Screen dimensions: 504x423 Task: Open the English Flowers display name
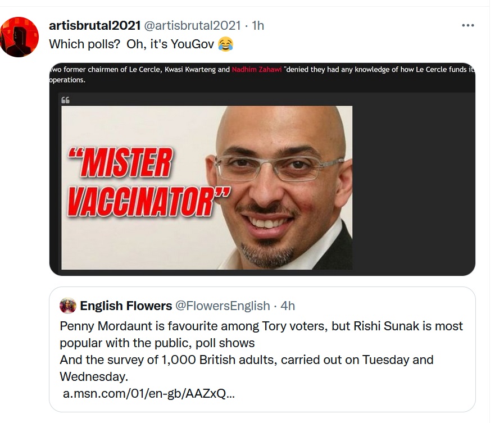tap(126, 306)
